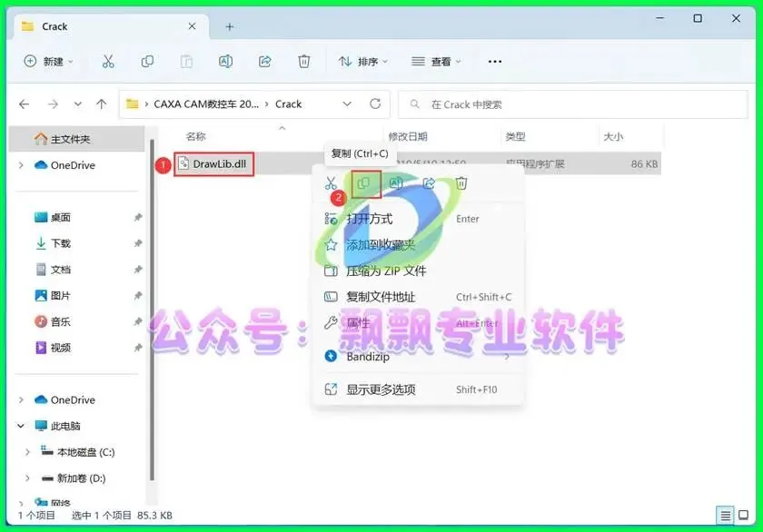Screen dimensions: 763x532
Task: Select the Crack tab
Action: click(112, 26)
